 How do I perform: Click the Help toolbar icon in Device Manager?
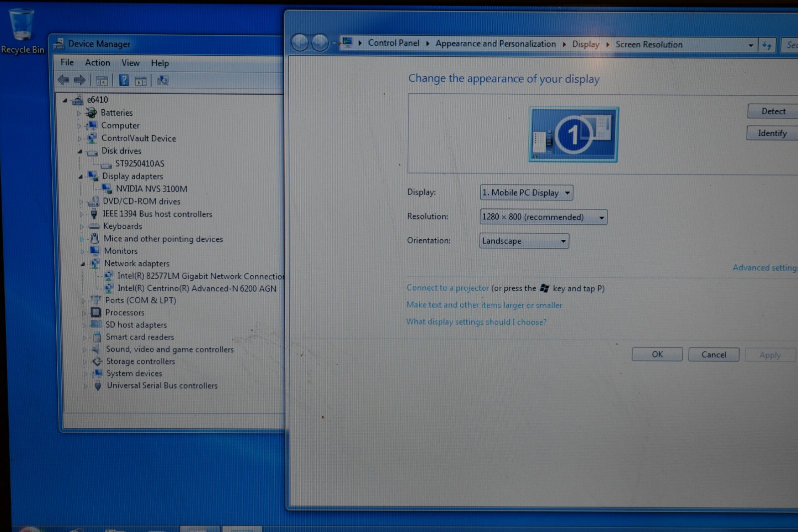tap(124, 80)
